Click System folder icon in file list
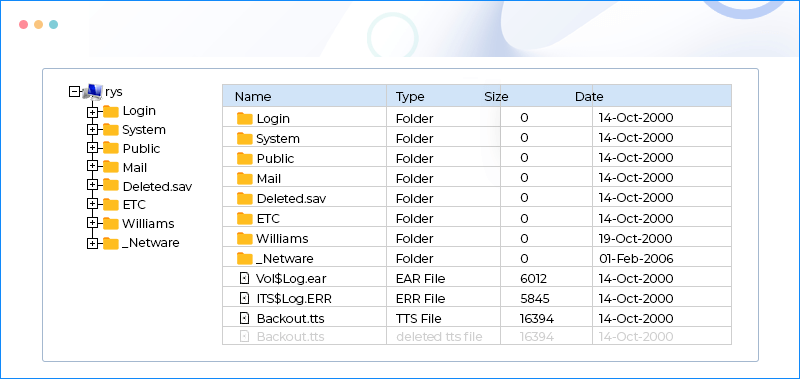This screenshot has height=379, width=800. point(245,139)
